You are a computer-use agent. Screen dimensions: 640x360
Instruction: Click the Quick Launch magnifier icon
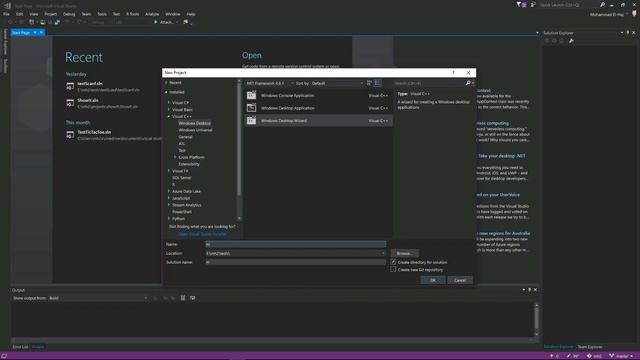(x=602, y=5)
